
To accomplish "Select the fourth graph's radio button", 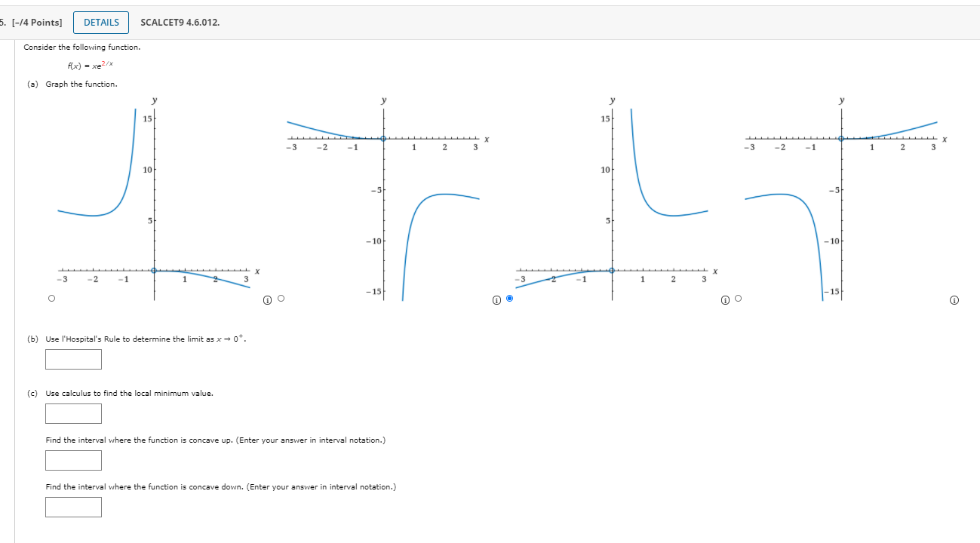I will (x=739, y=298).
